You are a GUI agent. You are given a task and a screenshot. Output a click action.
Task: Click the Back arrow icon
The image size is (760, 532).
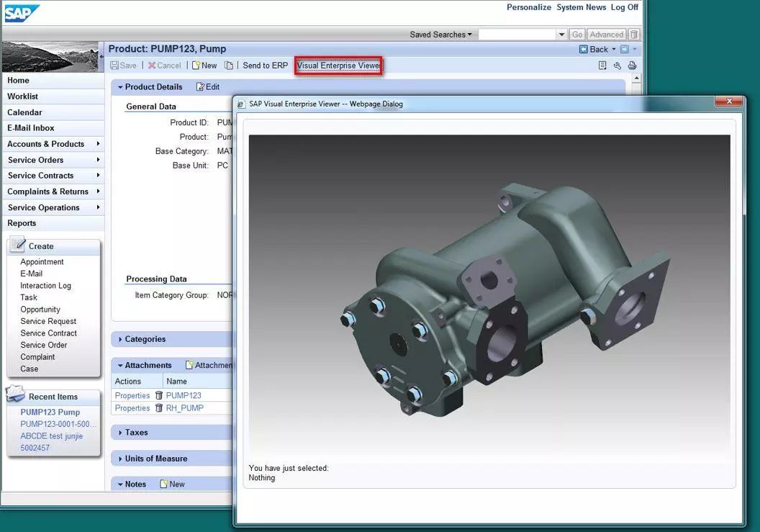[584, 50]
